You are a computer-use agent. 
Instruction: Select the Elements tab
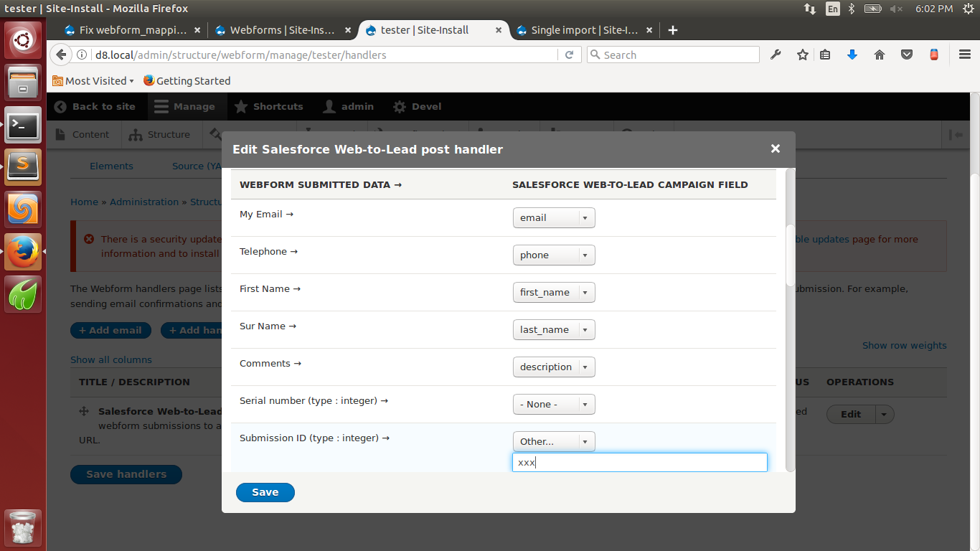coord(111,166)
